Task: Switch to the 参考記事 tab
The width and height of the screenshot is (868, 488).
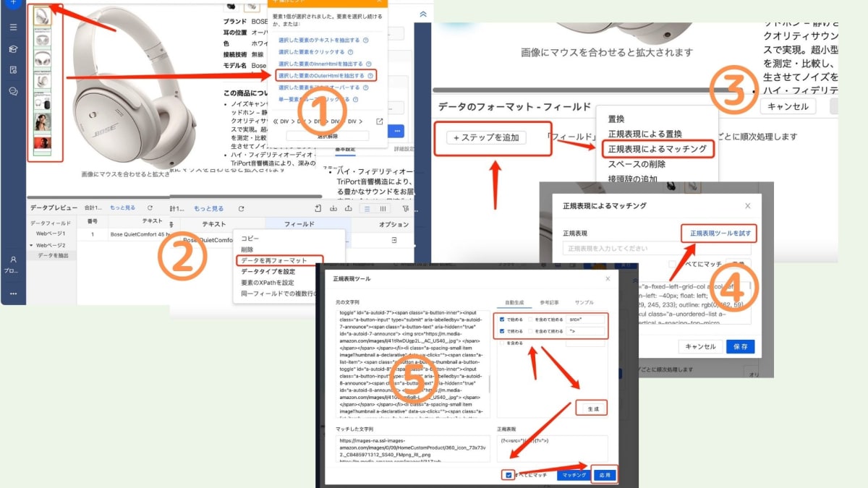Action: click(x=549, y=303)
